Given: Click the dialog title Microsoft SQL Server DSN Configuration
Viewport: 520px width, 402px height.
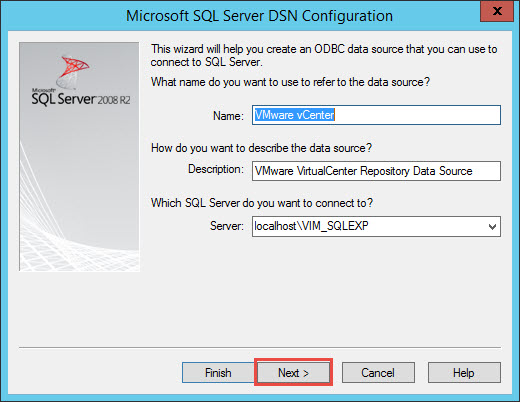Looking at the screenshot, I should [x=259, y=16].
